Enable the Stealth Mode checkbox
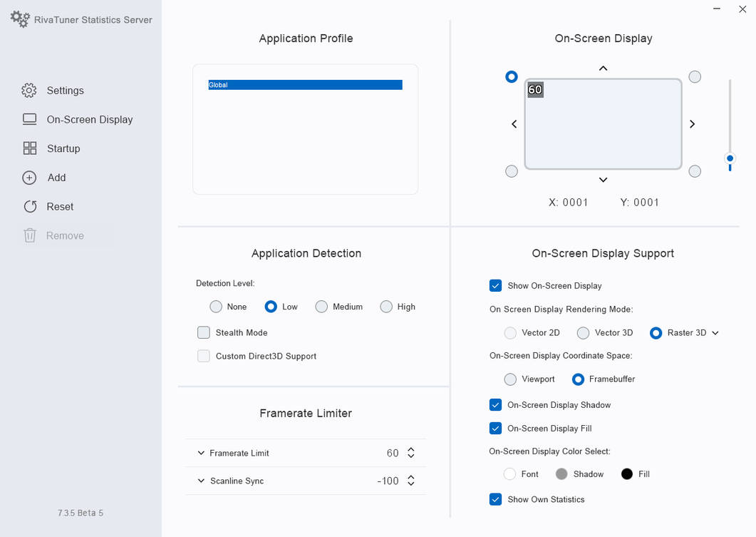 point(204,332)
